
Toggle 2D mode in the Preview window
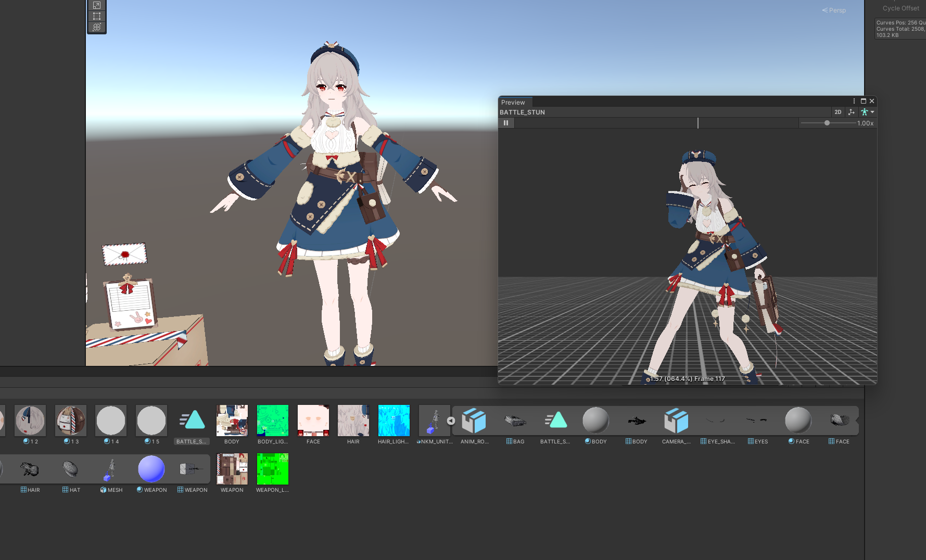[x=838, y=112]
